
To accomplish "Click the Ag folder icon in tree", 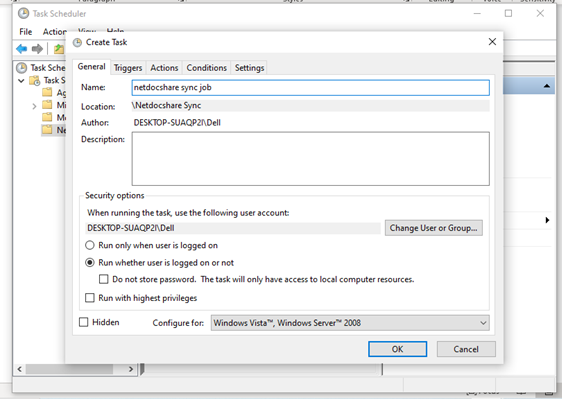I will tap(47, 92).
